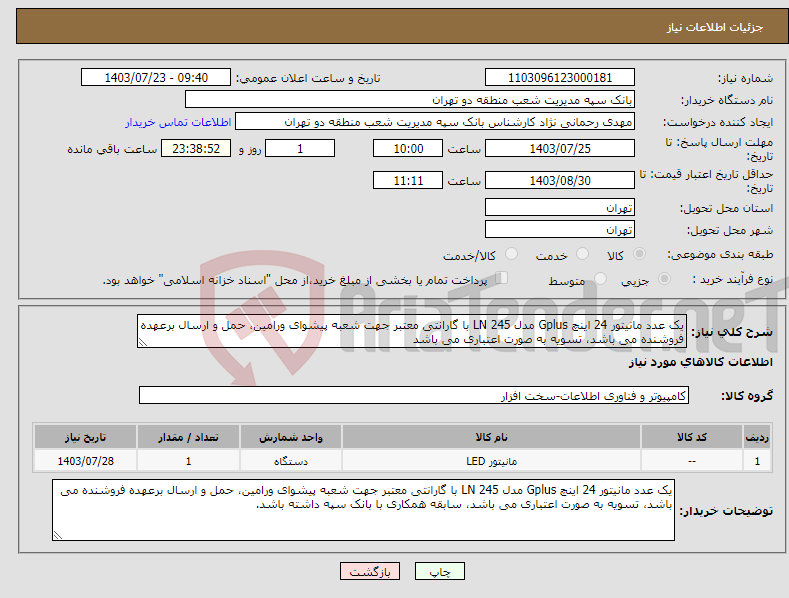789x598 pixels.
Task: Click the remaining days field showing 1
Action: [300, 148]
